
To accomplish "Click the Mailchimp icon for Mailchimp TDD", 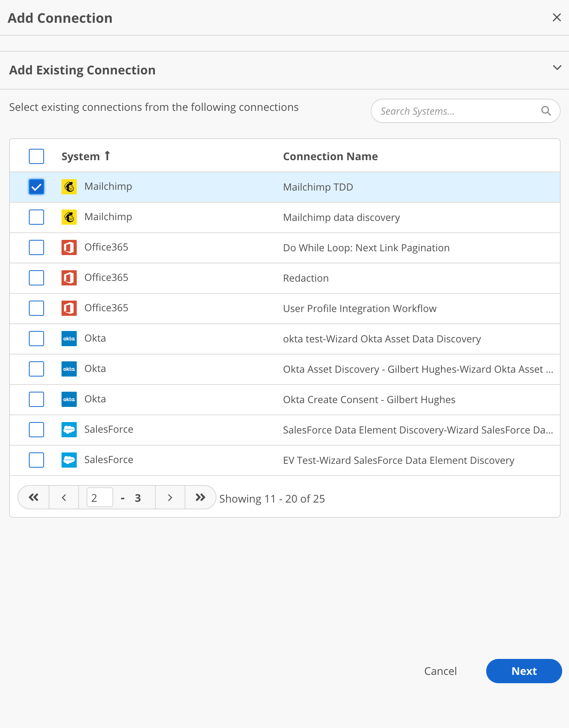I will pyautogui.click(x=69, y=187).
